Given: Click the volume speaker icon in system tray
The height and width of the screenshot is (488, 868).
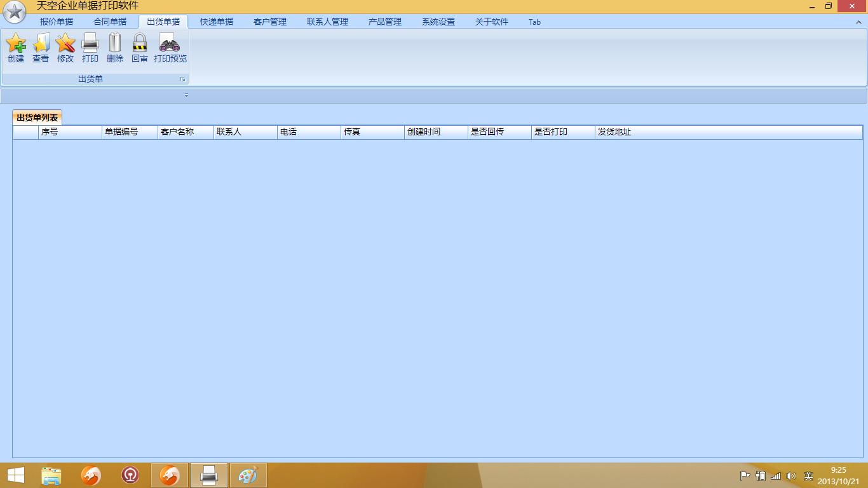Looking at the screenshot, I should [791, 476].
